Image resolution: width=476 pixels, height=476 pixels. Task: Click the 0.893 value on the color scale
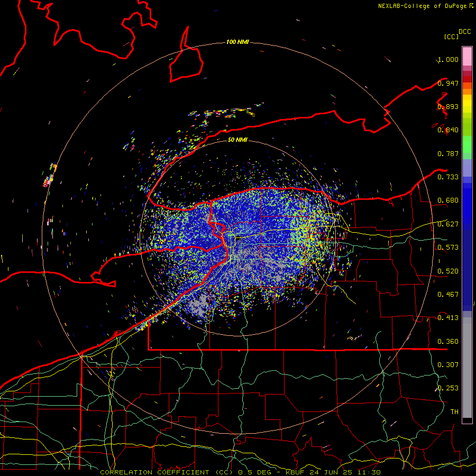448,106
